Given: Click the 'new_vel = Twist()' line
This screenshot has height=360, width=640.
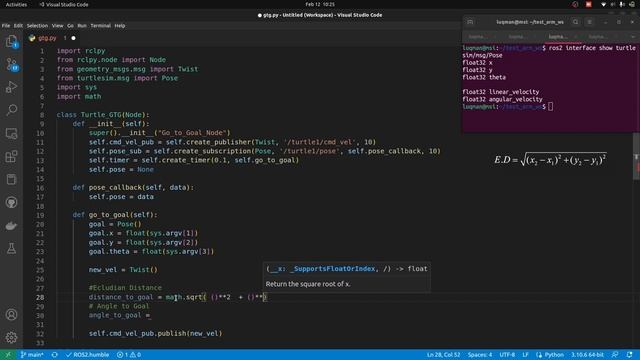Looking at the screenshot, I should point(123,270).
